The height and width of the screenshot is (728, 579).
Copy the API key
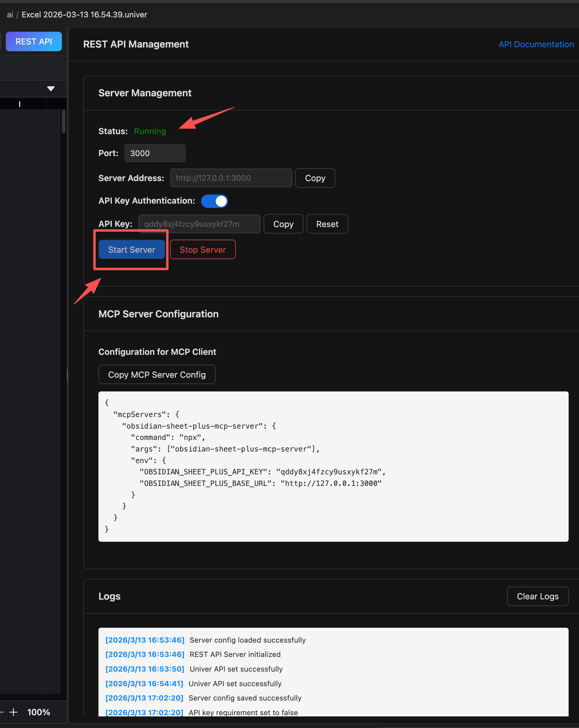pos(283,224)
